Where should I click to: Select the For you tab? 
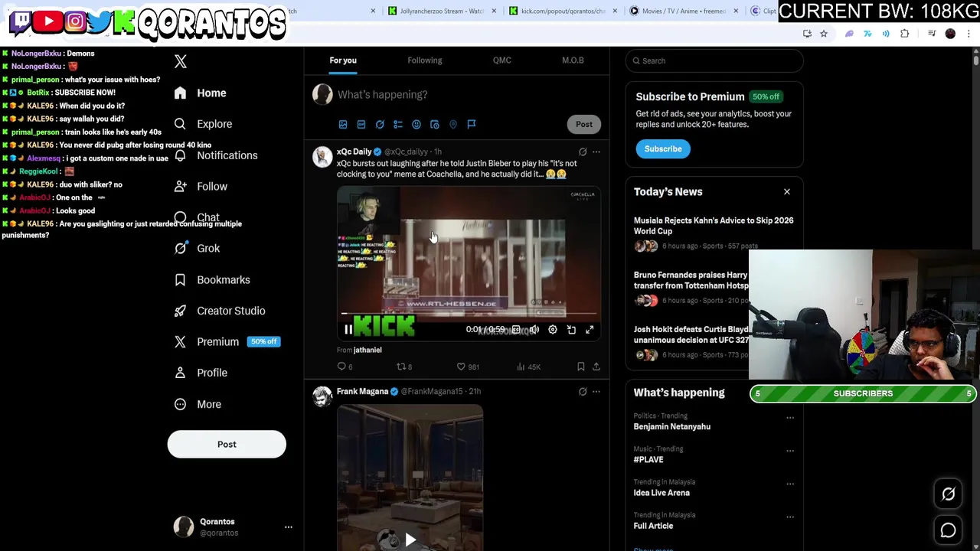tap(343, 60)
